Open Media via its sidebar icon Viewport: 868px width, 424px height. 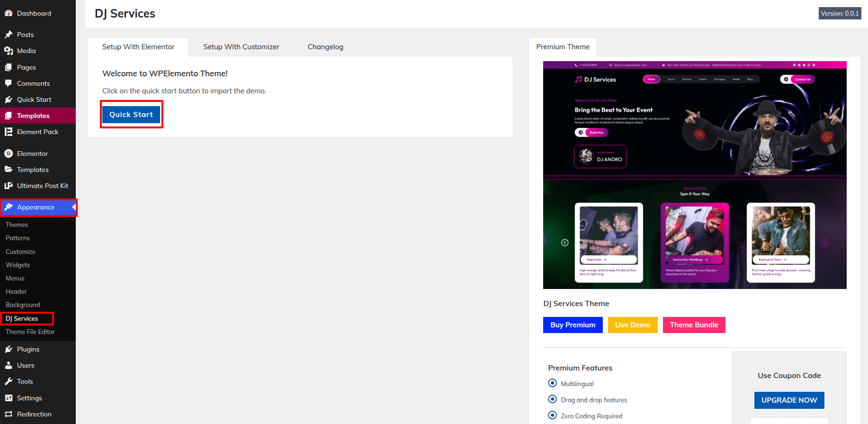(9, 51)
